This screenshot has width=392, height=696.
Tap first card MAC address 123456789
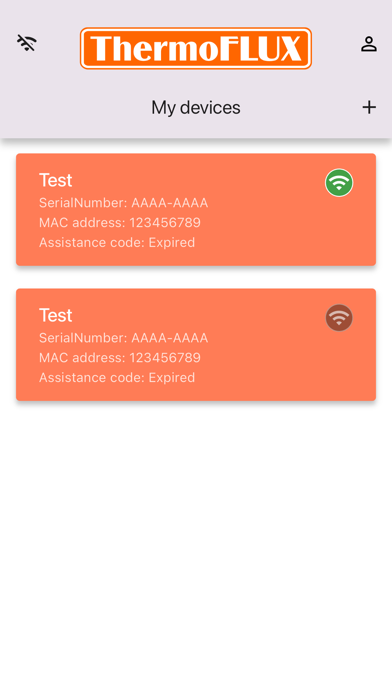click(120, 222)
